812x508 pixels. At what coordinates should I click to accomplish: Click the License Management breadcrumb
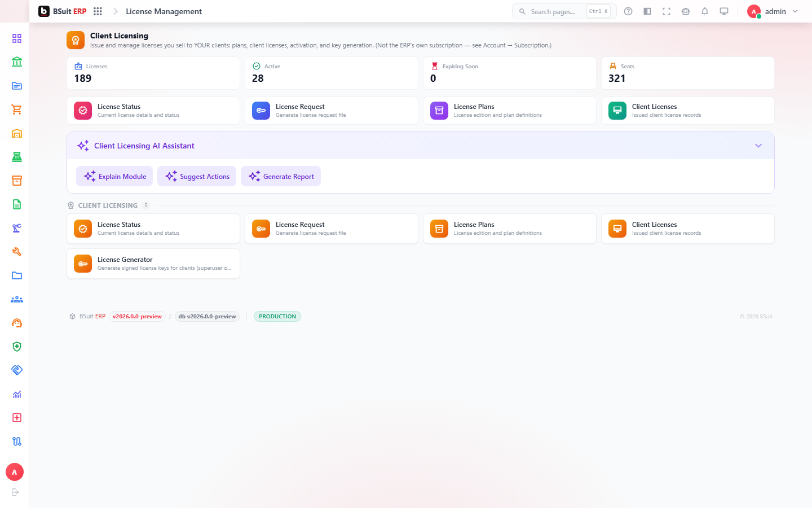point(164,11)
